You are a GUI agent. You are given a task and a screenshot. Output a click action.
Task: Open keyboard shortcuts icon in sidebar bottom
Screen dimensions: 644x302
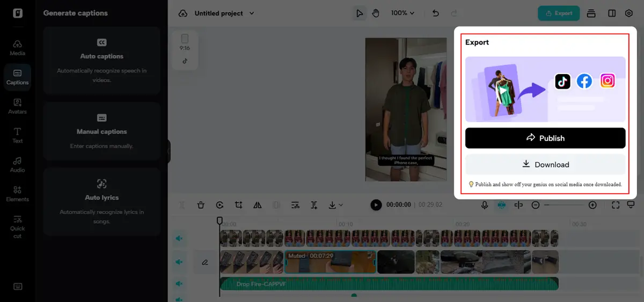click(x=18, y=286)
